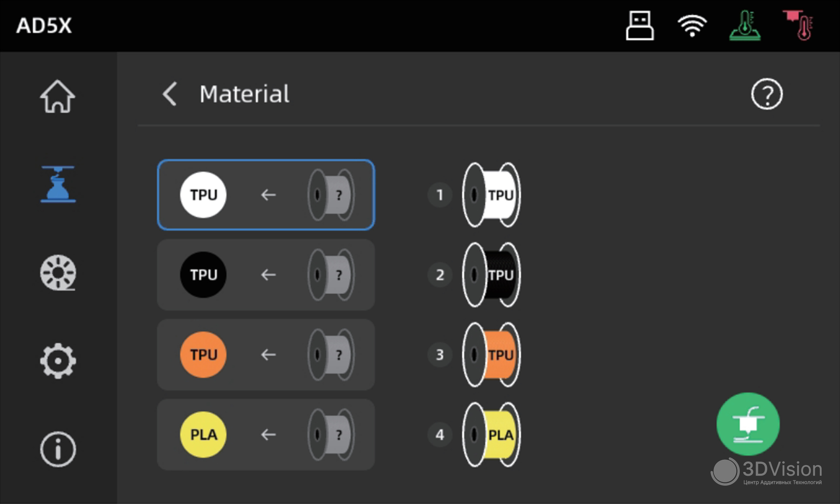840x504 pixels.
Task: Open the red nozzle temperature icon
Action: coord(799,26)
